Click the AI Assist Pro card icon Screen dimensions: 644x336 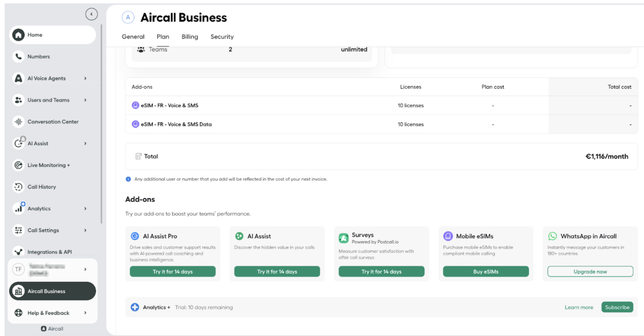coord(135,236)
